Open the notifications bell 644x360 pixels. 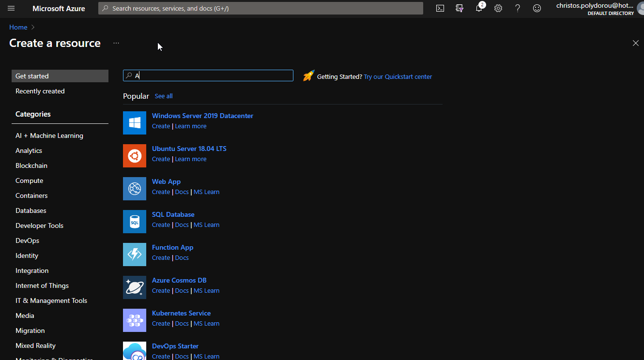[x=479, y=8]
